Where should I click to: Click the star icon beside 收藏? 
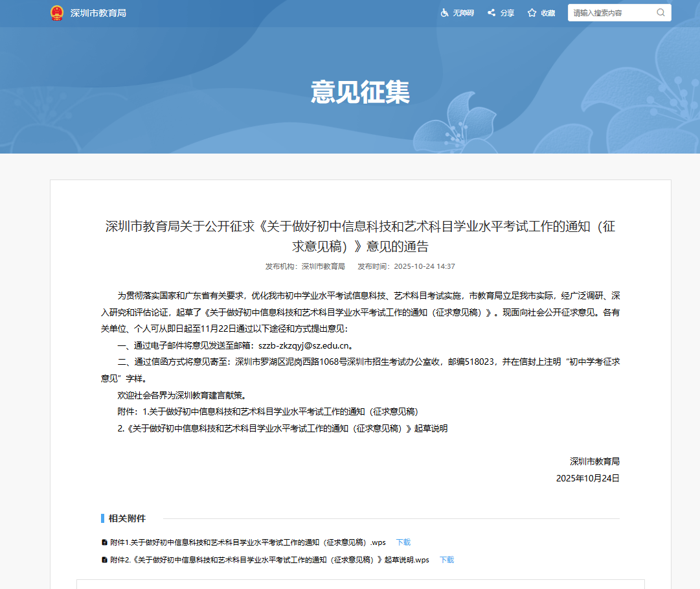click(x=532, y=13)
